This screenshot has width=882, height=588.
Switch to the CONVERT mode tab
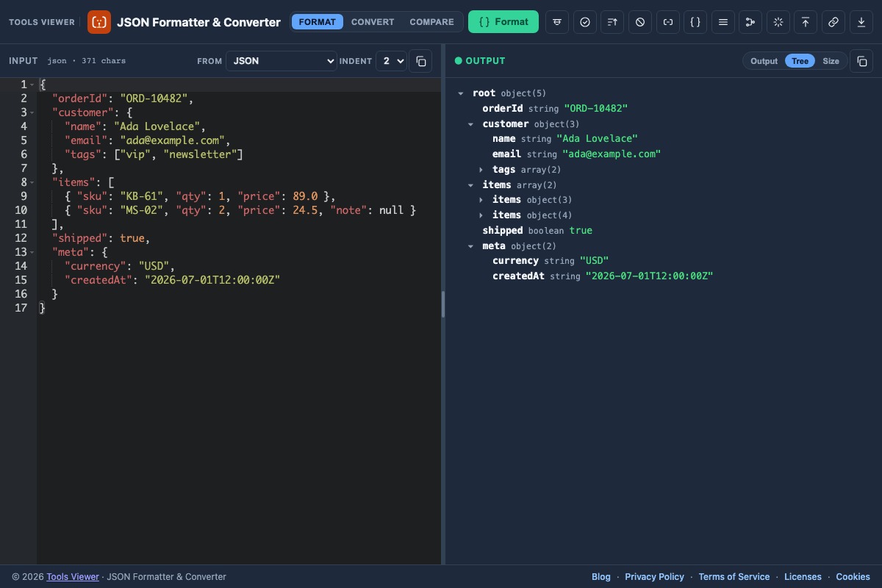pyautogui.click(x=373, y=22)
